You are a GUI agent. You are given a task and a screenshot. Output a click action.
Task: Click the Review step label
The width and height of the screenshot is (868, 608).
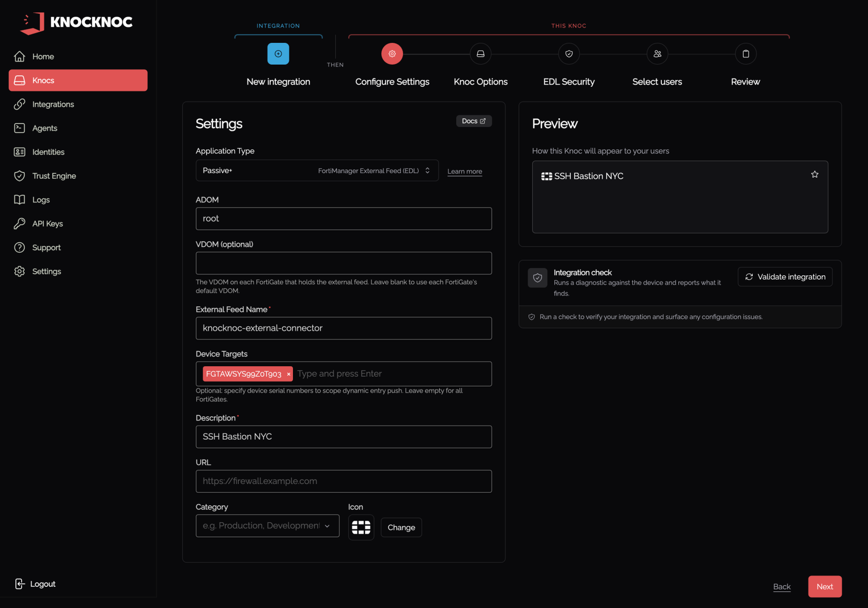pos(746,82)
